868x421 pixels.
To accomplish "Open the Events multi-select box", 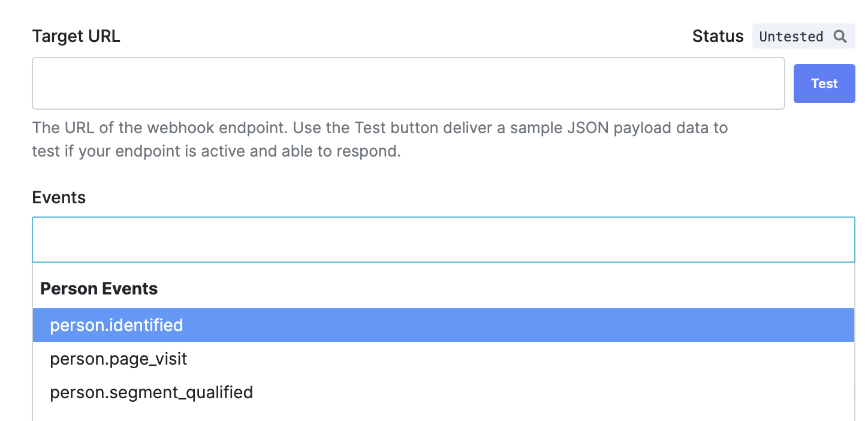I will [x=444, y=240].
